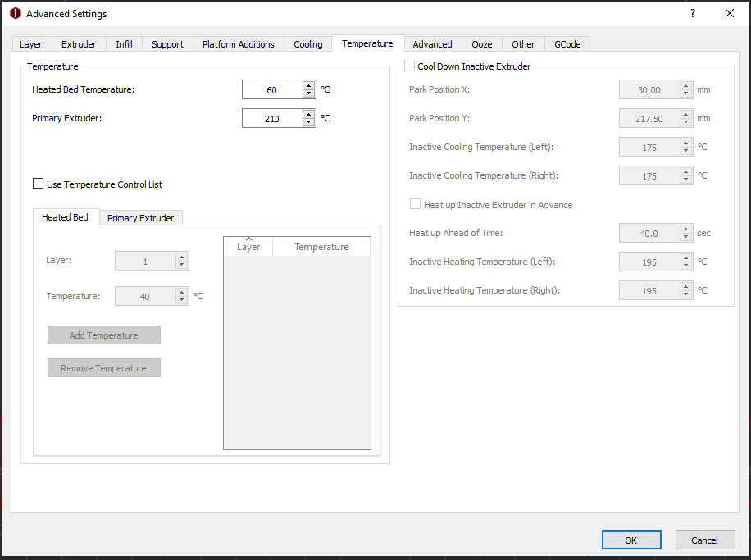Select the Primary Extruder sub-tab
Viewport: 751px width, 560px height.
pyautogui.click(x=140, y=218)
